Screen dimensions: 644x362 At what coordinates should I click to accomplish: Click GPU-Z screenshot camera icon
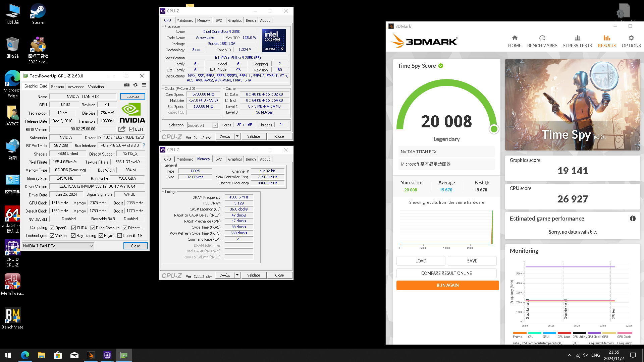click(x=127, y=85)
